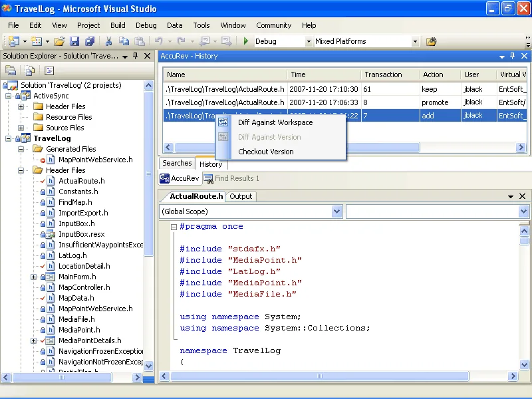The width and height of the screenshot is (532, 399).
Task: Open the Build menu
Action: [118, 25]
